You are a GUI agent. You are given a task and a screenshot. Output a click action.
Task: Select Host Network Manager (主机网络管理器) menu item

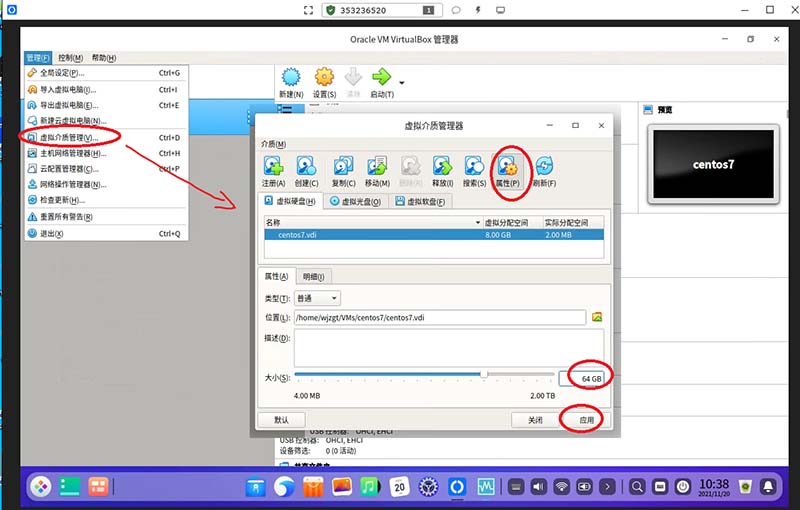[106, 153]
